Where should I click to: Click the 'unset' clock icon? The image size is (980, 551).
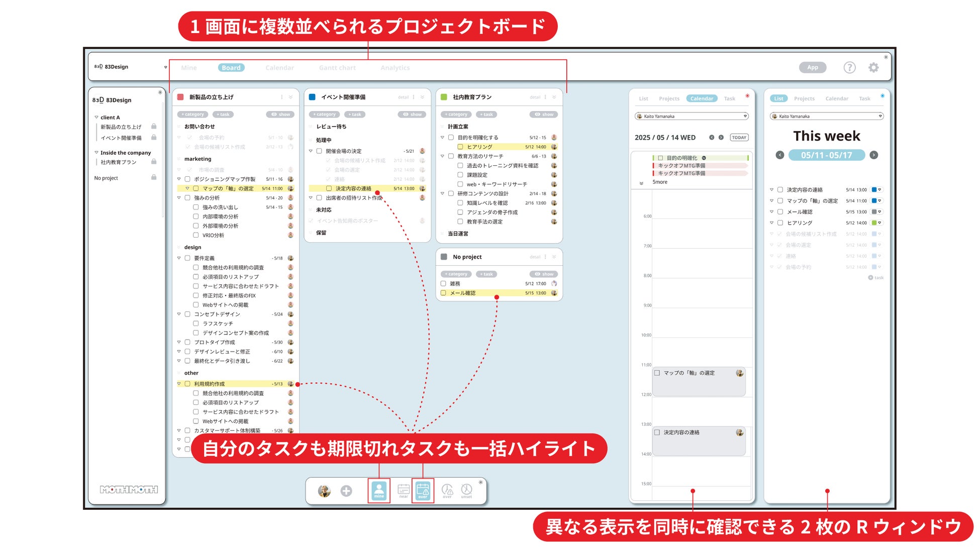466,490
